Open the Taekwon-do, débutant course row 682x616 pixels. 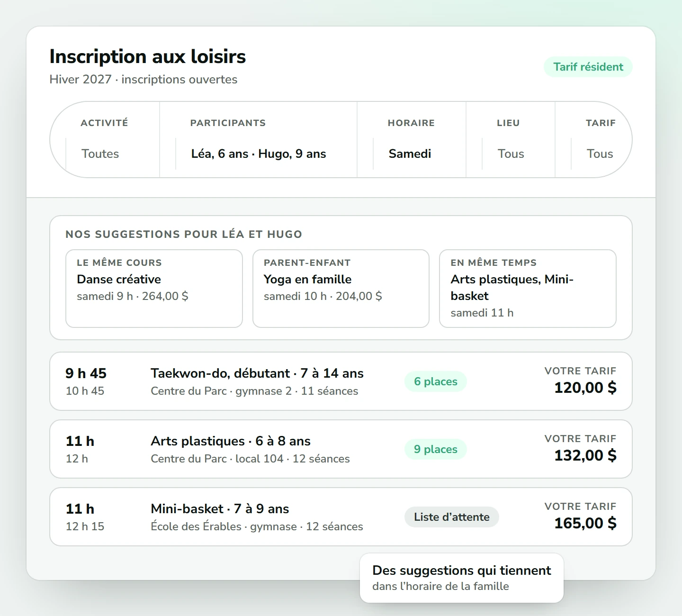(x=341, y=381)
